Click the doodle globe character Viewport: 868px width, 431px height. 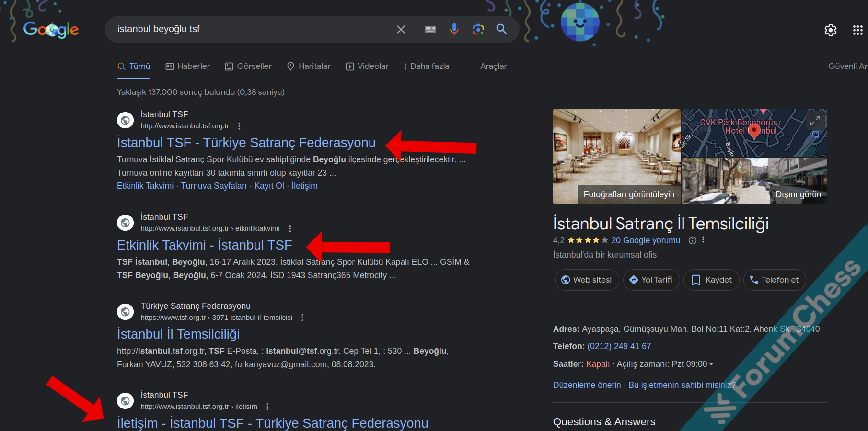coord(580,22)
